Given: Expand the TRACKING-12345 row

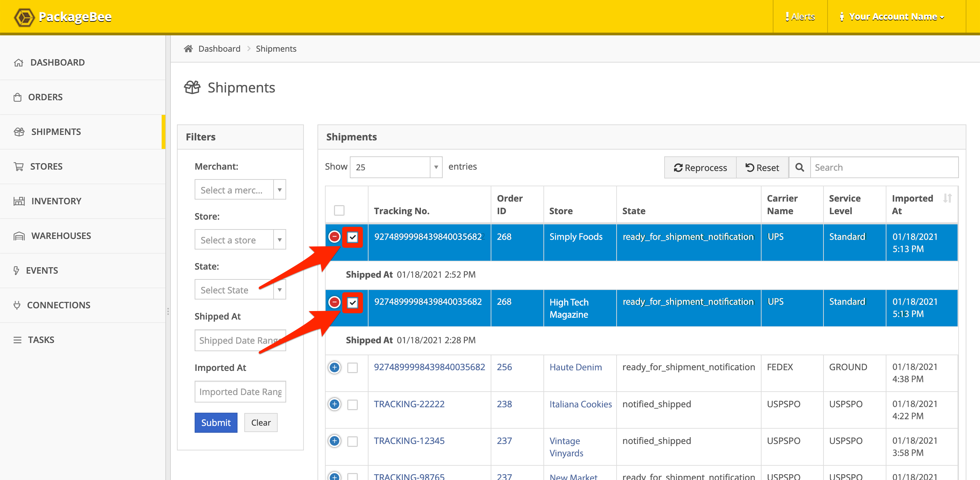Looking at the screenshot, I should point(334,441).
